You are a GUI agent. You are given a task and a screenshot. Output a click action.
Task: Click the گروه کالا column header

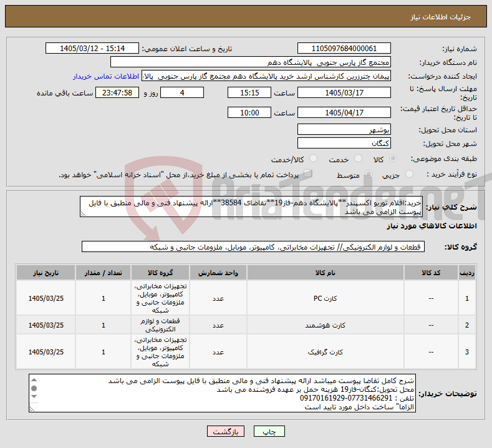pos(160,273)
